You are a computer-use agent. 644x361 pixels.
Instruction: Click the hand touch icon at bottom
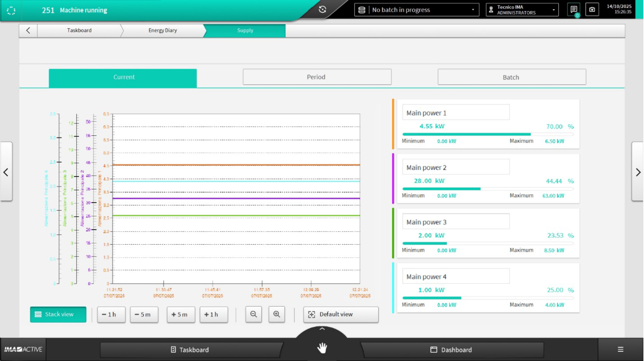point(322,348)
